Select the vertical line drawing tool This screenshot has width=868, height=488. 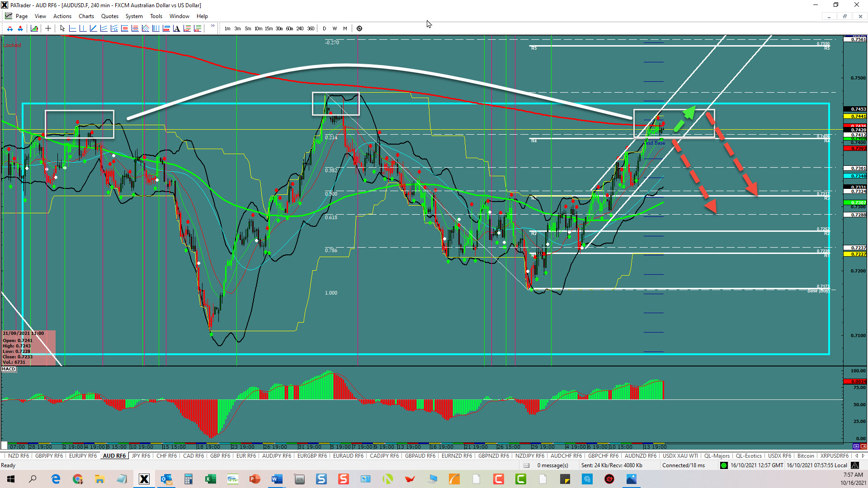click(83, 28)
